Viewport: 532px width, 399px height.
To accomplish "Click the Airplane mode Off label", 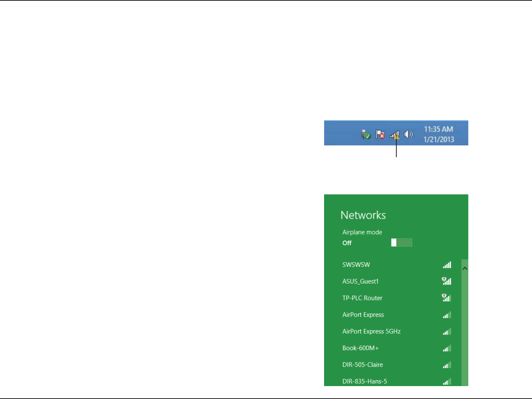I will pyautogui.click(x=347, y=243).
